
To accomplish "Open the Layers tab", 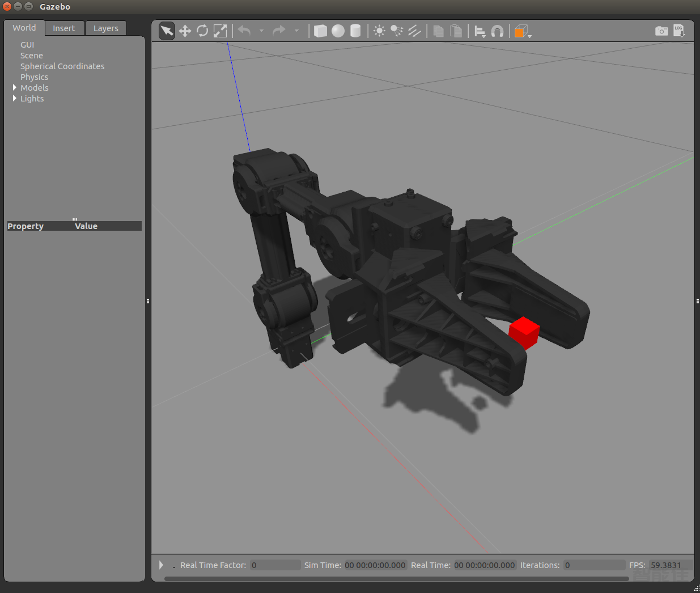I will point(105,28).
